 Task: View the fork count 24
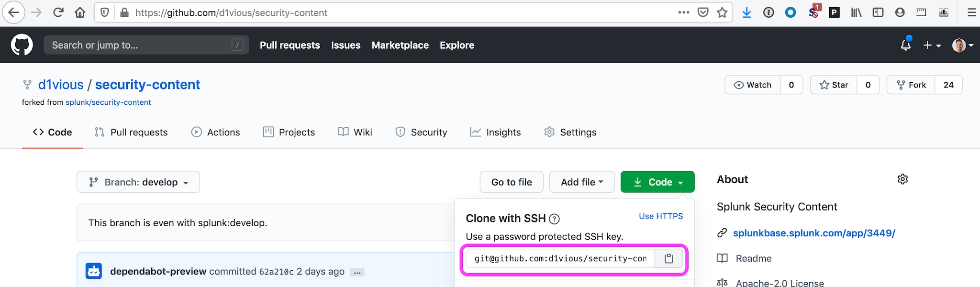pyautogui.click(x=948, y=85)
